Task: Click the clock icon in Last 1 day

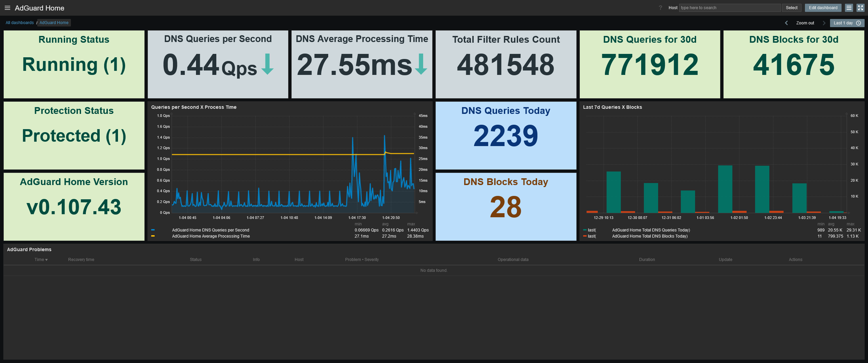Action: 859,23
